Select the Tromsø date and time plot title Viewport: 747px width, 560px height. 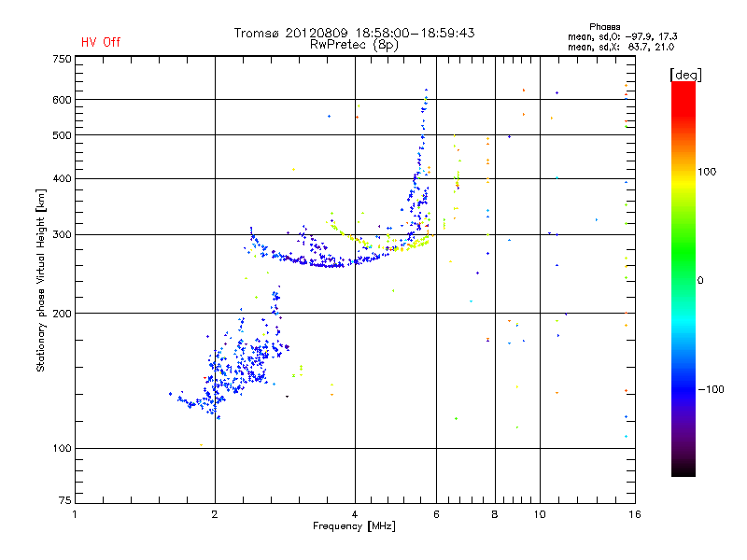click(x=354, y=33)
